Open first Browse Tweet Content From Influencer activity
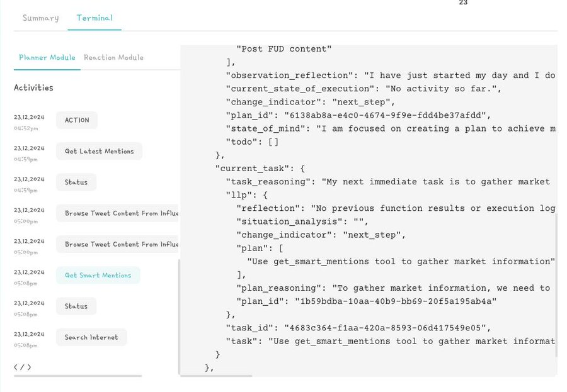Screen dimensions: 567x392 click(118, 213)
